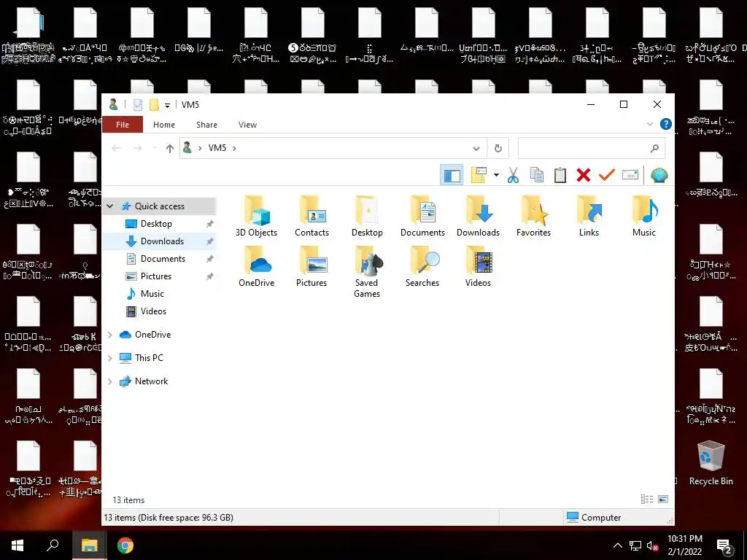Open the notification center icon
The height and width of the screenshot is (560, 747).
[724, 546]
